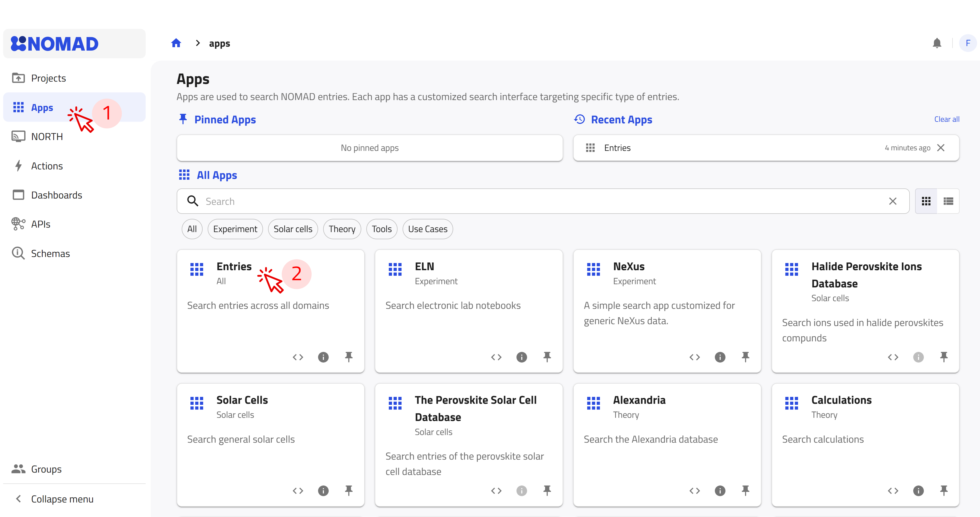Show info for Solar Cells app
The image size is (980, 517).
pyautogui.click(x=323, y=491)
